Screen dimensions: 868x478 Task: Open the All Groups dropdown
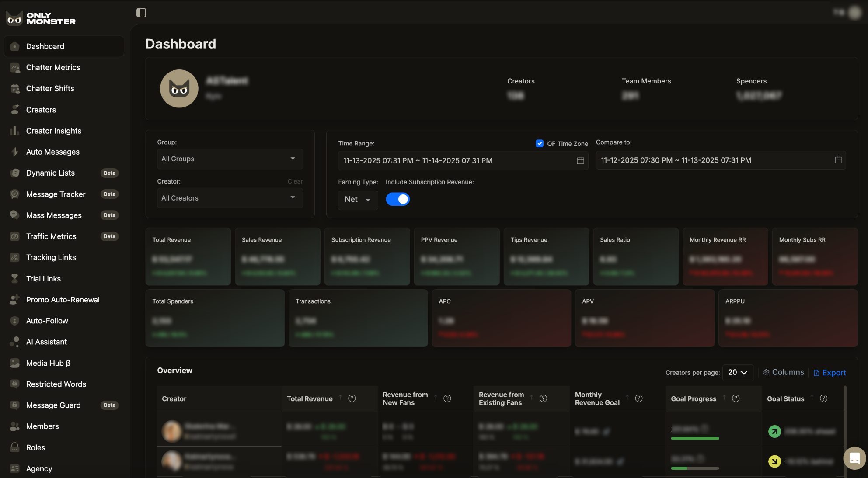(x=230, y=159)
